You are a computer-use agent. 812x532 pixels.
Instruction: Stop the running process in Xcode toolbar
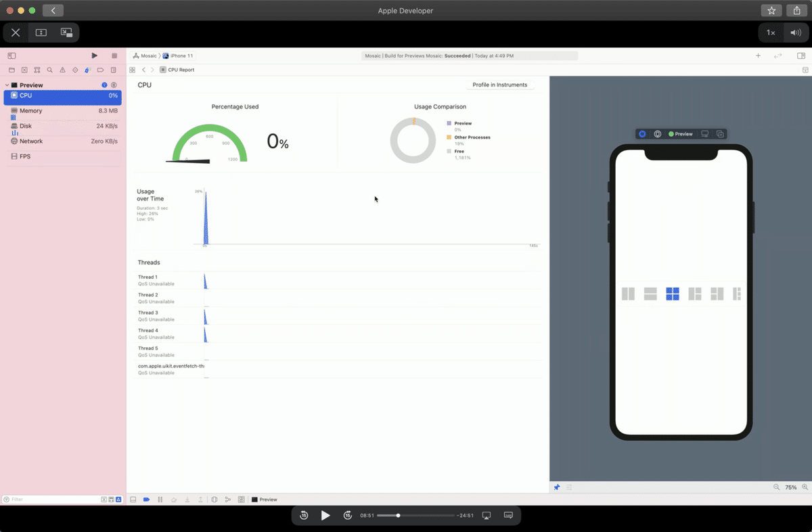pyautogui.click(x=114, y=56)
